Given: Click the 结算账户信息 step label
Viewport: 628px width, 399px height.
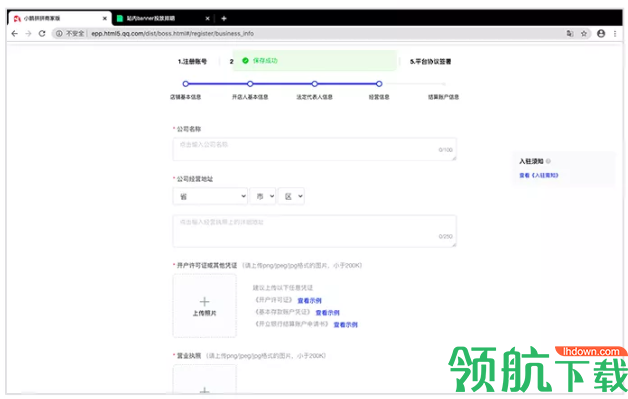Looking at the screenshot, I should [443, 97].
